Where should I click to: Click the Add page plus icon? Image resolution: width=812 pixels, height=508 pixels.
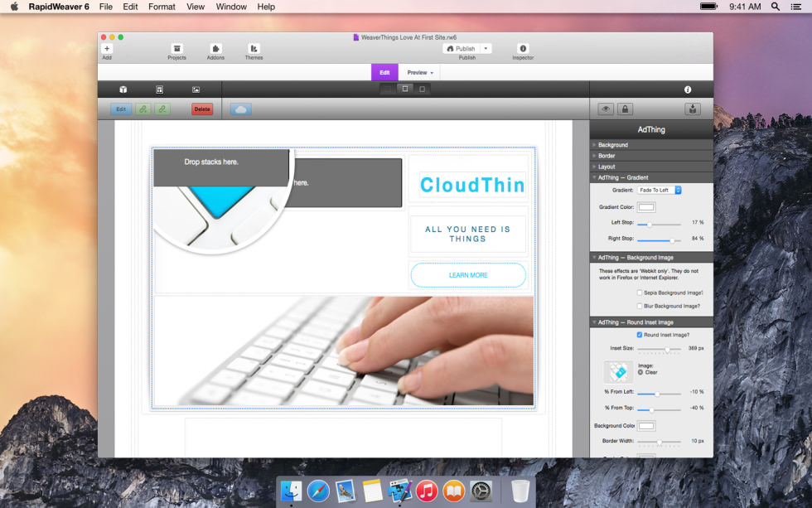pyautogui.click(x=107, y=49)
